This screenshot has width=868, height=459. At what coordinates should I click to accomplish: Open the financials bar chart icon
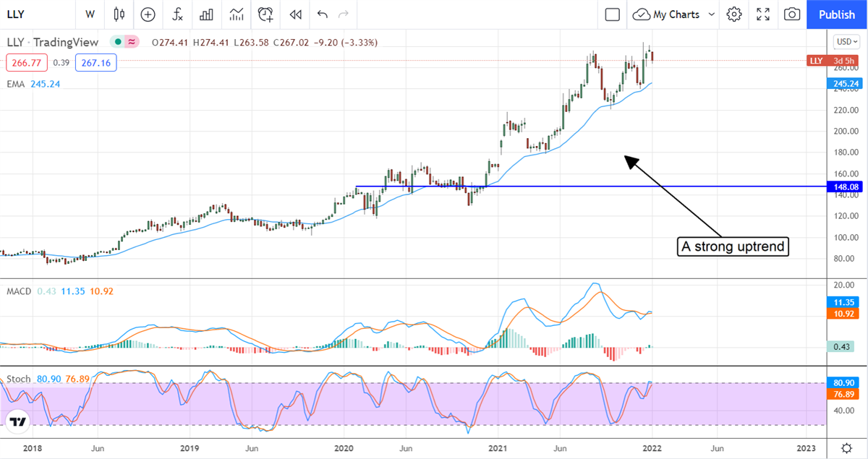(206, 14)
